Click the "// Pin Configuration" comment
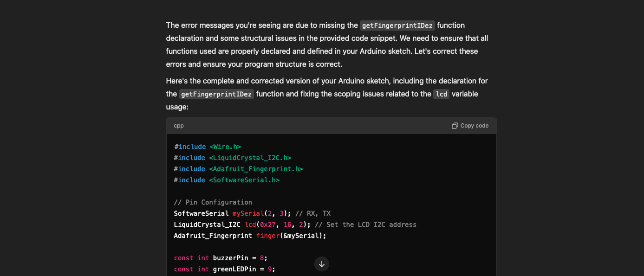Image resolution: width=644 pixels, height=276 pixels. click(x=213, y=202)
